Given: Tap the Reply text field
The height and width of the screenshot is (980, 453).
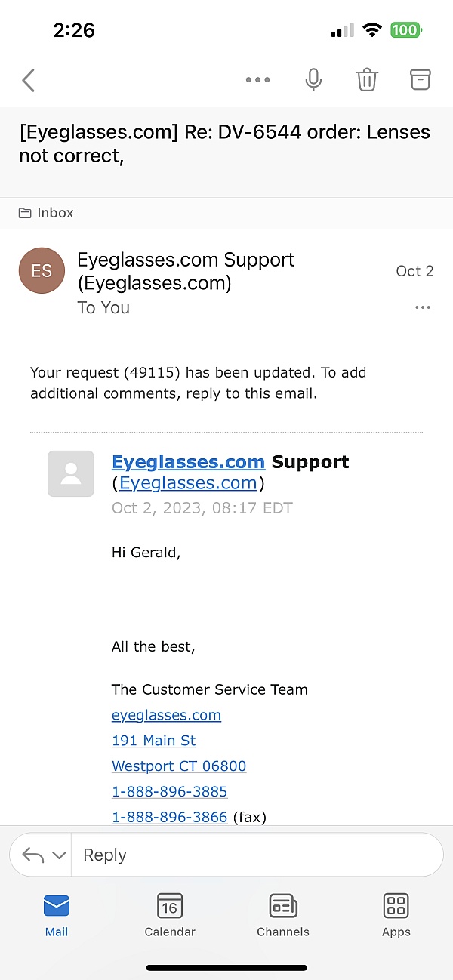Looking at the screenshot, I should pos(257,855).
